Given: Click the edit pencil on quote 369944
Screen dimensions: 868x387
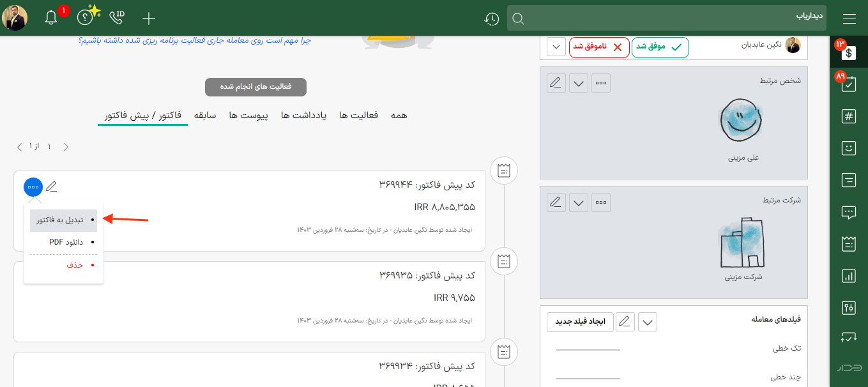Looking at the screenshot, I should click(52, 187).
